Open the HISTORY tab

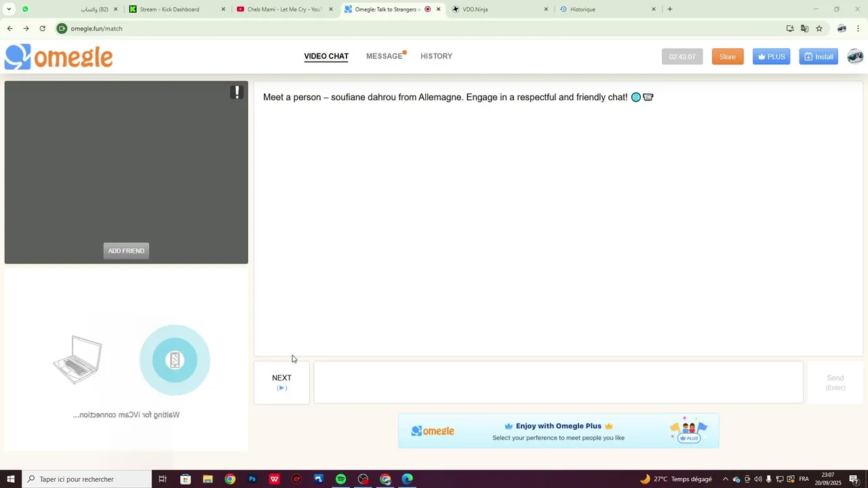pos(436,57)
